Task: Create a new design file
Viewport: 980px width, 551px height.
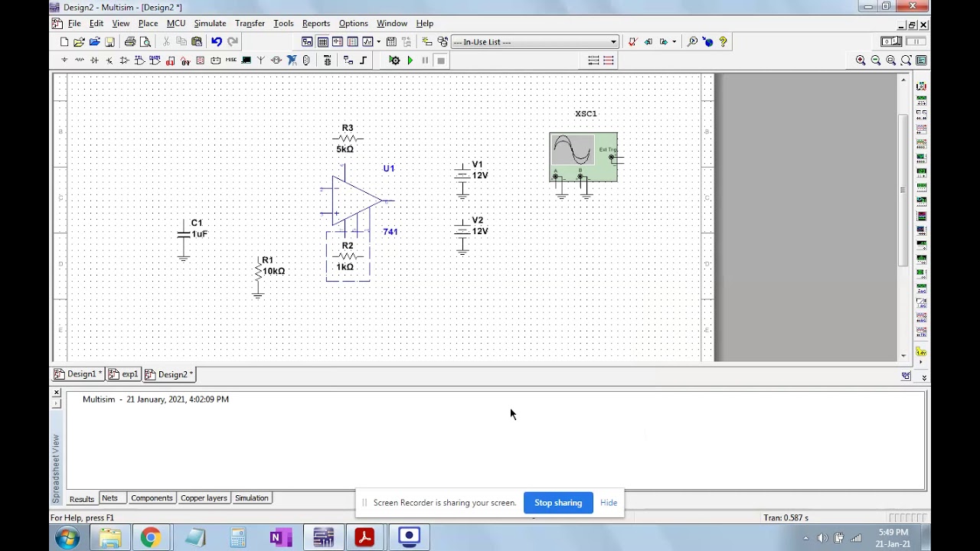Action: point(64,42)
